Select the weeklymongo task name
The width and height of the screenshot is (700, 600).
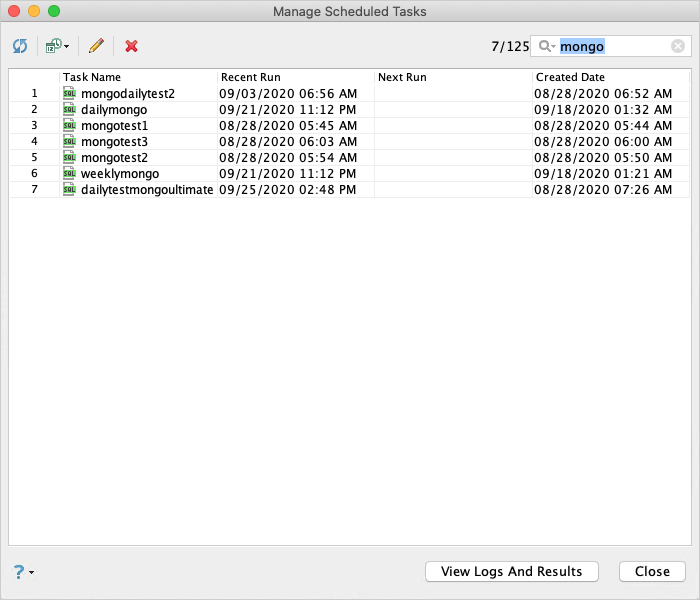120,174
